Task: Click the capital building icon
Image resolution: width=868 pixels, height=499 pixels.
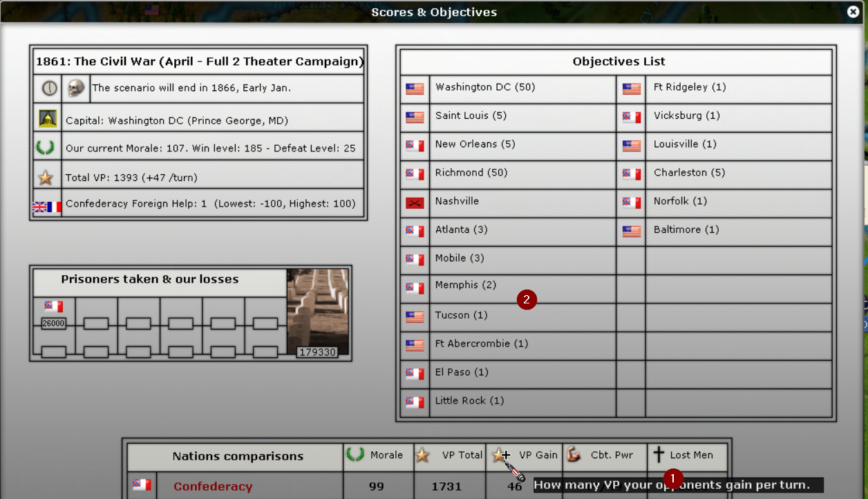Action: coord(48,119)
